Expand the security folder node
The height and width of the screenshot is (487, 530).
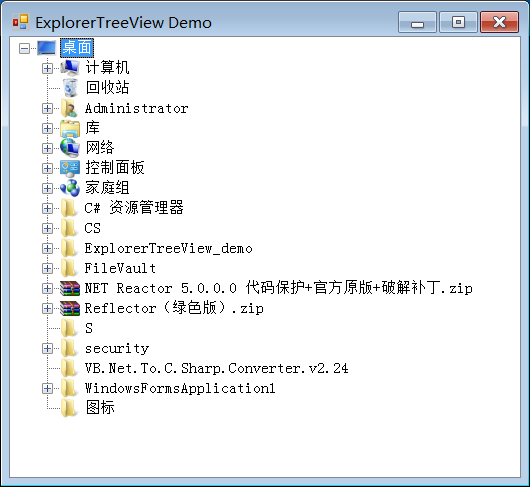tap(47, 348)
